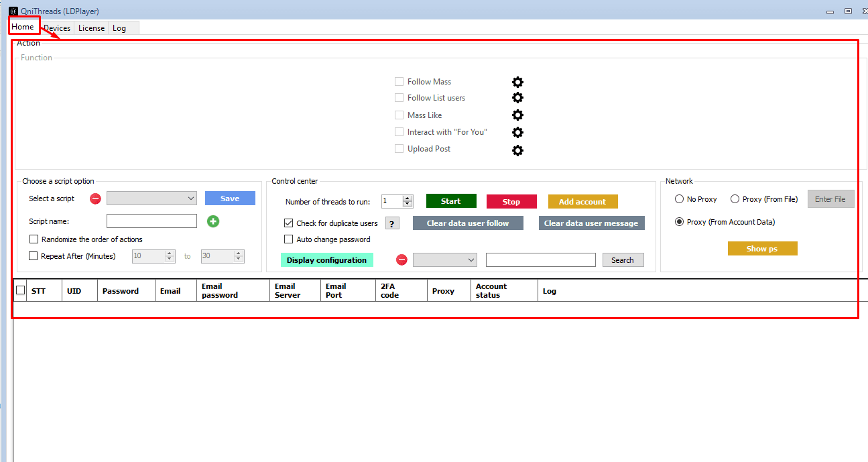
Task: Open the Select a script dropdown
Action: (x=151, y=198)
